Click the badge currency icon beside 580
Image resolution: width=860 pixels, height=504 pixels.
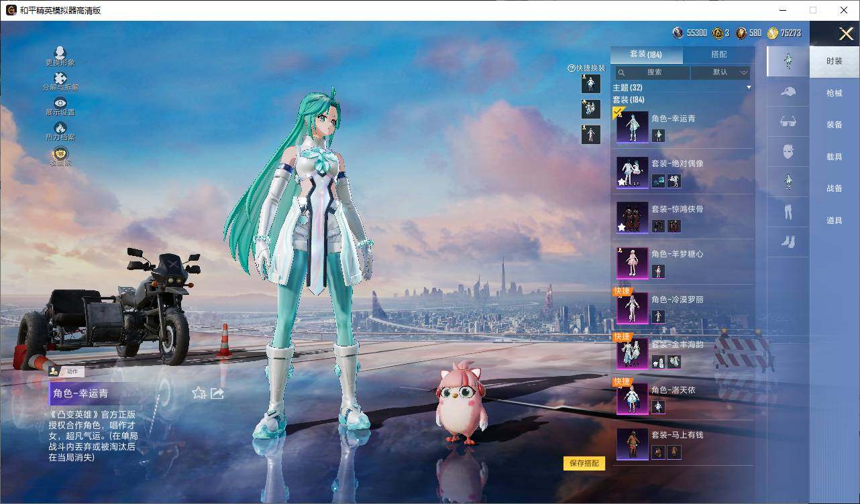pyautogui.click(x=741, y=33)
